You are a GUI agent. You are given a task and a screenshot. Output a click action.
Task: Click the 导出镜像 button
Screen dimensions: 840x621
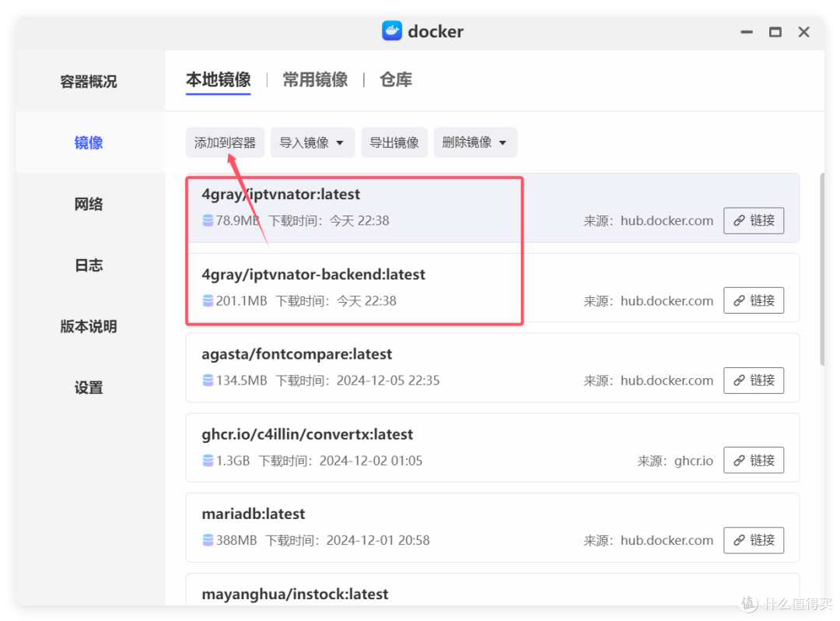[x=394, y=142]
